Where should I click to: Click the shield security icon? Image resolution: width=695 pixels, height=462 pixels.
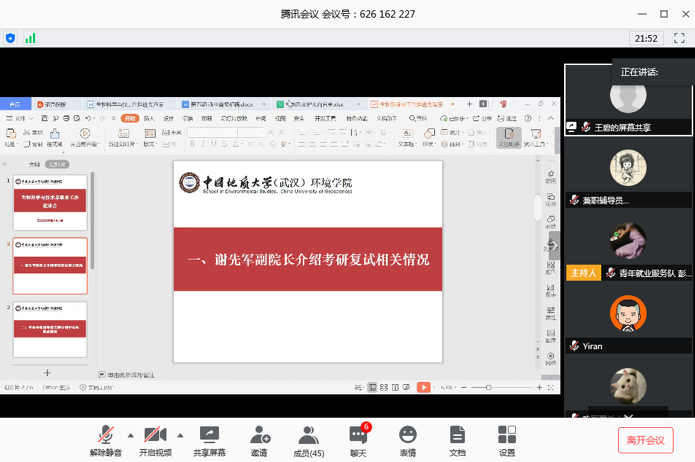(11, 38)
